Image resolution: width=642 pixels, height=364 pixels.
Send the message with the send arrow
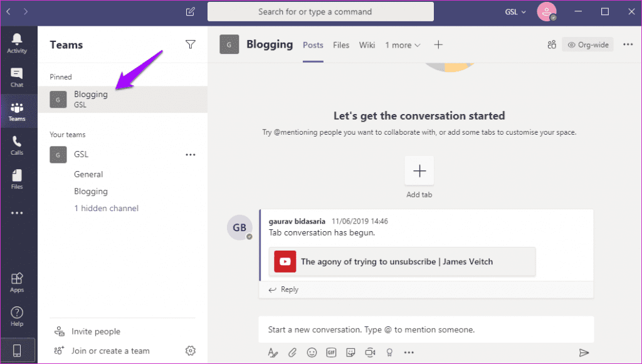[x=584, y=352]
